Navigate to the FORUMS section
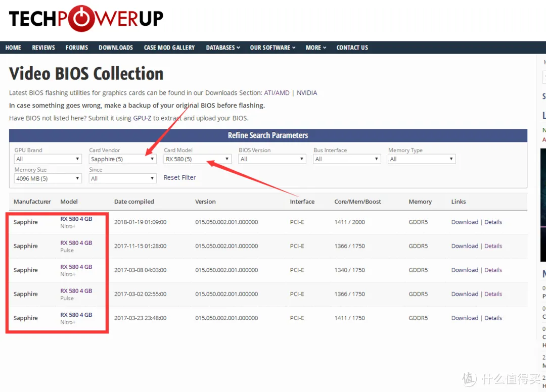 [76, 47]
